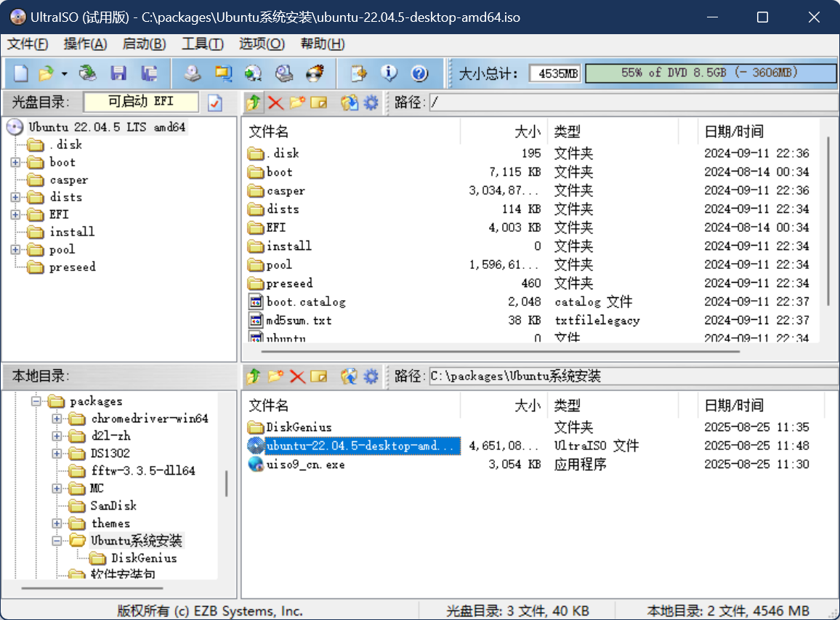Click the blue Info 'i' toolbar icon
The height and width of the screenshot is (620, 840).
(389, 73)
